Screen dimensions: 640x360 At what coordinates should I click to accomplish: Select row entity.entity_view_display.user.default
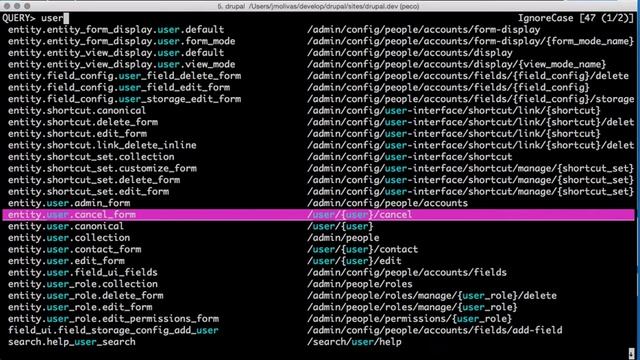[x=318, y=53]
